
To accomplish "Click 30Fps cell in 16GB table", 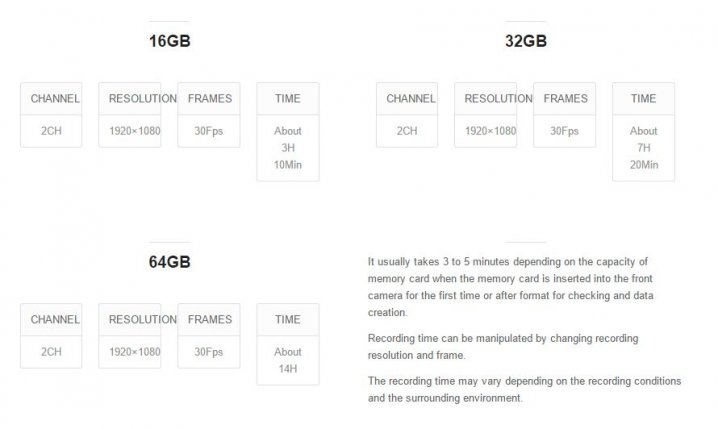I will 209,131.
